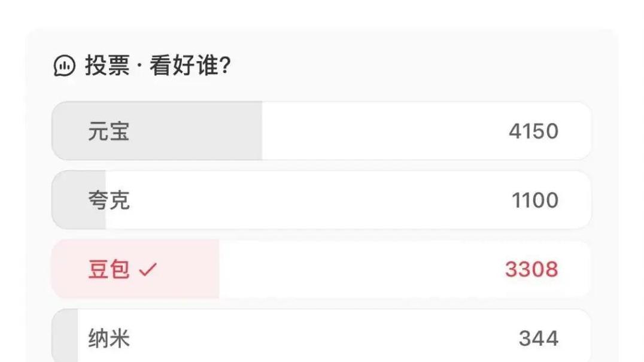Screen dimensions: 644x362
Task: Click the 投票 word in the header
Action: pos(107,66)
